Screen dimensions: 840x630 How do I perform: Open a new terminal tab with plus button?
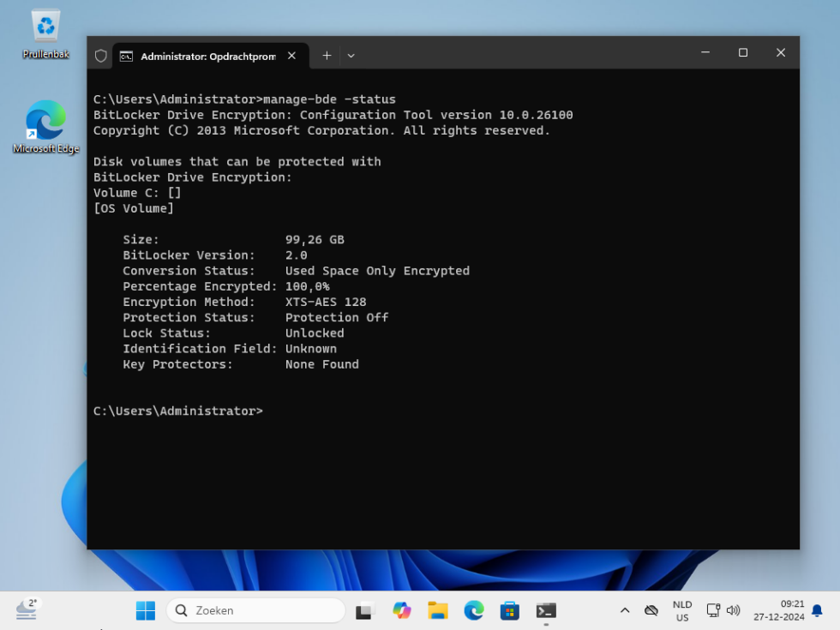327,55
